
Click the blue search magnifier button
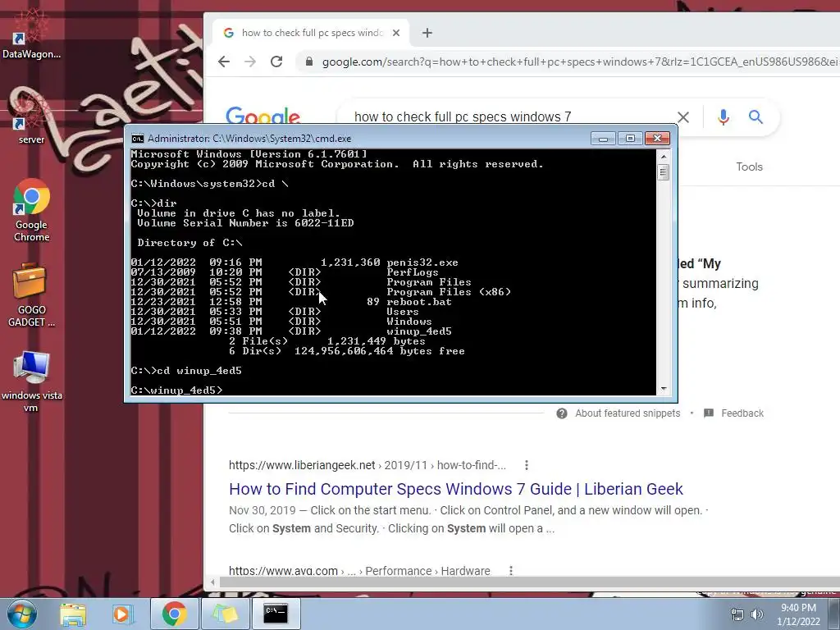click(756, 116)
